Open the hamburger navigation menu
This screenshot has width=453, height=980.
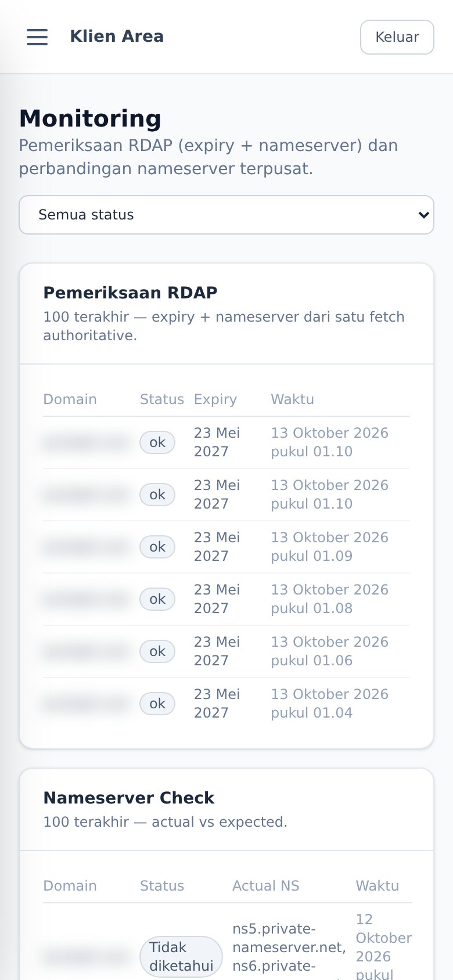point(37,37)
